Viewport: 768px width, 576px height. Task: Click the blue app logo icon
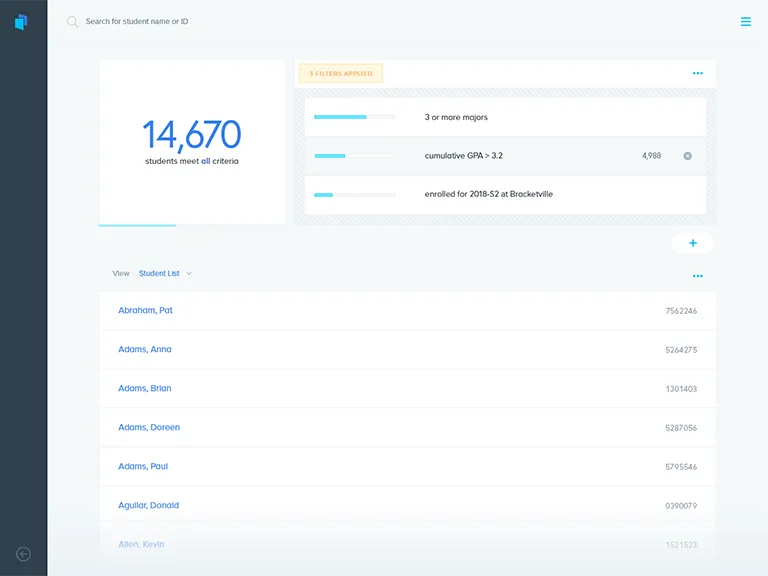pyautogui.click(x=21, y=22)
